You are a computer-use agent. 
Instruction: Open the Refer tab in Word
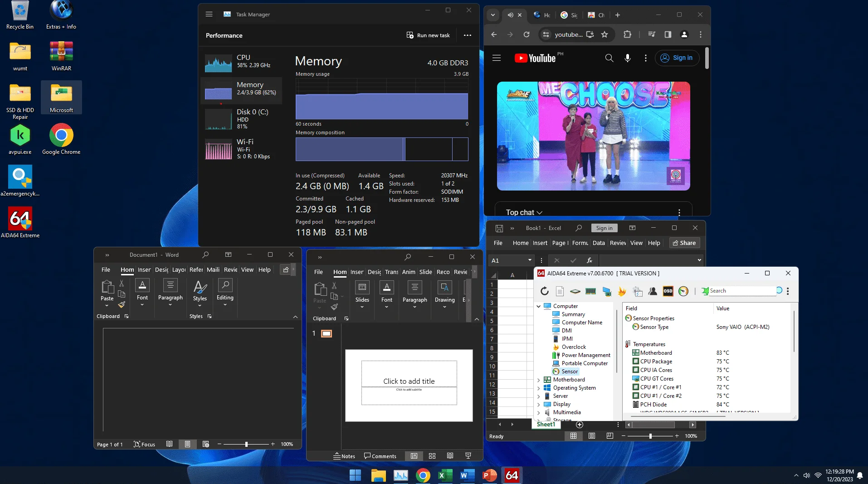tap(196, 269)
